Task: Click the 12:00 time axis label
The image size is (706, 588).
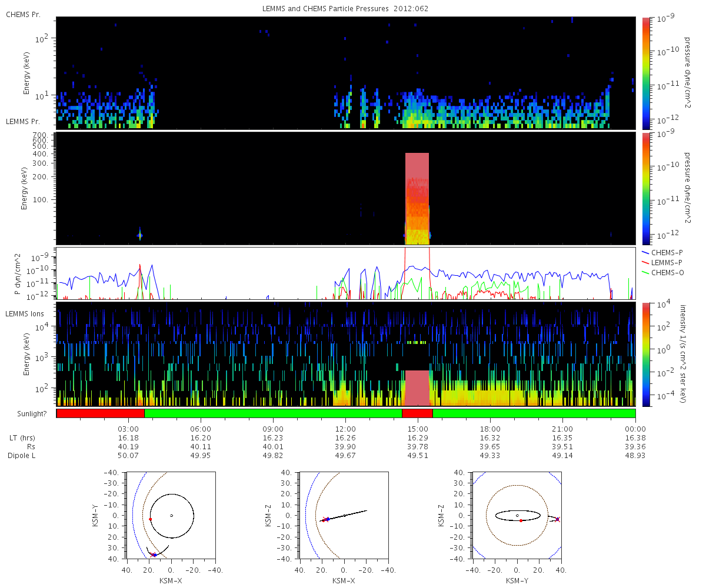Action: click(345, 429)
